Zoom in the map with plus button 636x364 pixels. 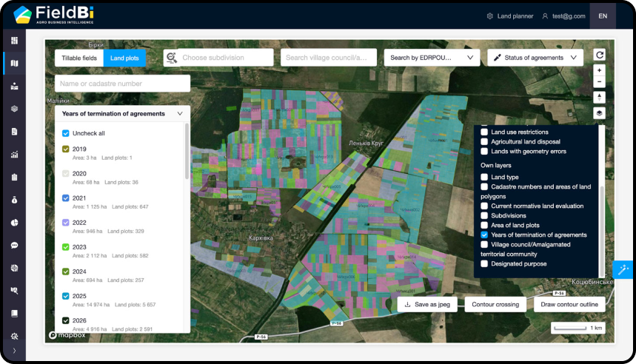click(x=599, y=70)
